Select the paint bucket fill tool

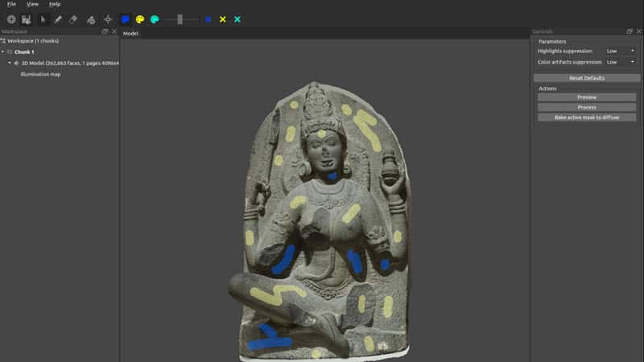coord(91,19)
